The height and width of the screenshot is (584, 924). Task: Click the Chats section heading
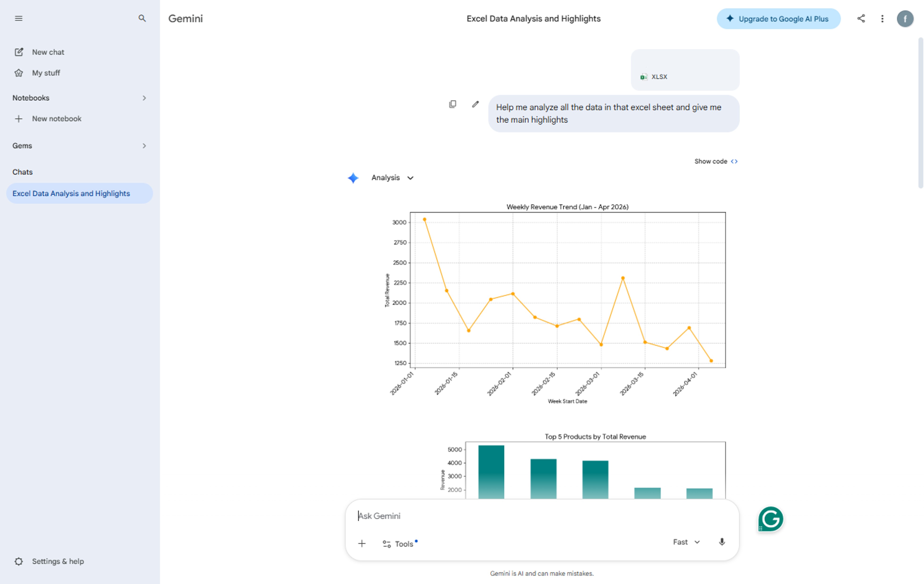pyautogui.click(x=22, y=172)
